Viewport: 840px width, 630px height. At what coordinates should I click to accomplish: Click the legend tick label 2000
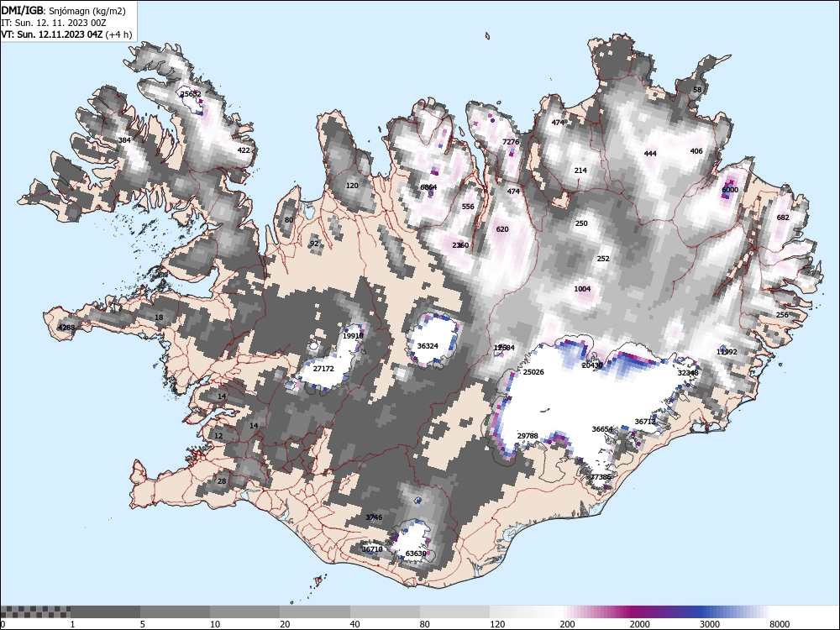(639, 624)
